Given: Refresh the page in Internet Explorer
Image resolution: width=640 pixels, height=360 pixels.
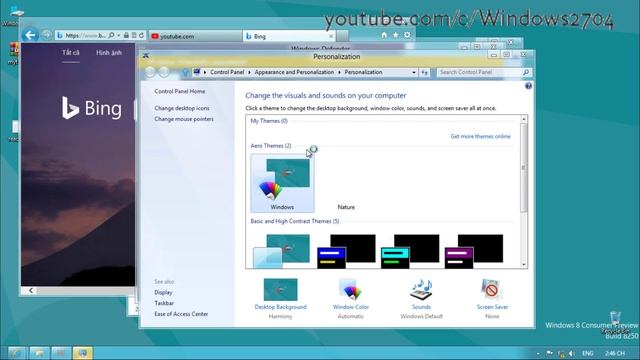Looking at the screenshot, I should pyautogui.click(x=141, y=36).
